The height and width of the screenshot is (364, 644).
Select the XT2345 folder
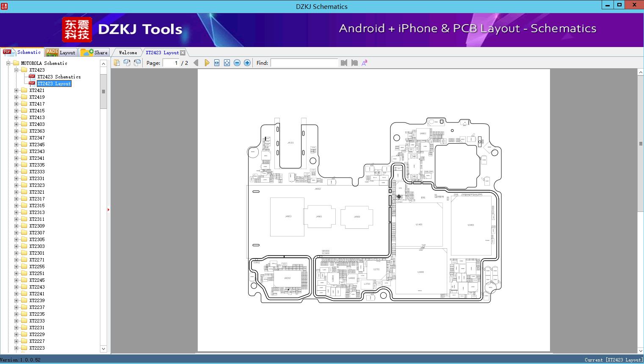[x=37, y=144]
